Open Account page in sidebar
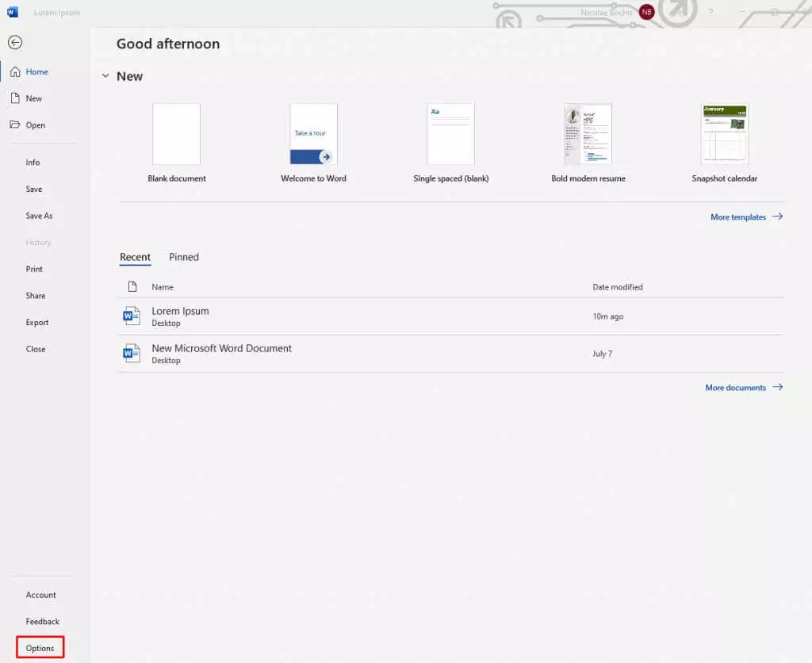The image size is (812, 663). [41, 595]
